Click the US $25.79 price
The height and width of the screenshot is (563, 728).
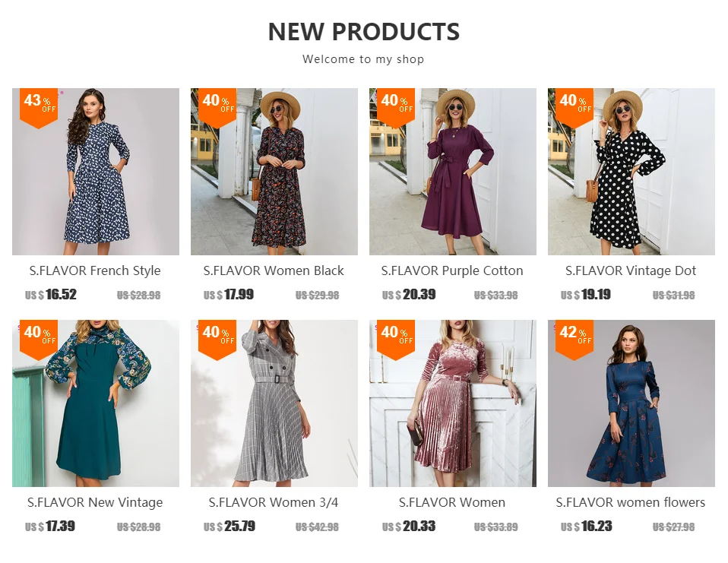click(229, 527)
